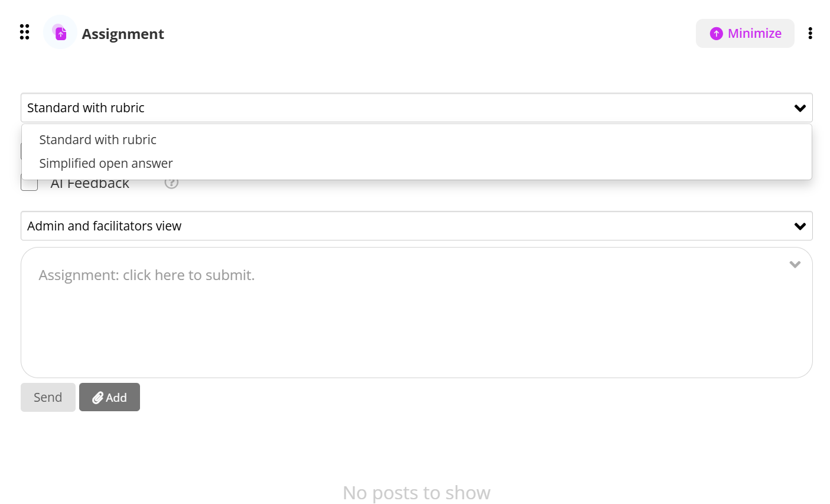Click the AI Feedback help question icon
The height and width of the screenshot is (504, 830).
[x=171, y=183]
